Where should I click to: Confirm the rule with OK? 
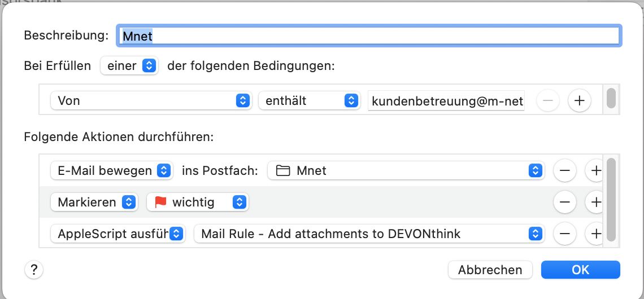580,270
